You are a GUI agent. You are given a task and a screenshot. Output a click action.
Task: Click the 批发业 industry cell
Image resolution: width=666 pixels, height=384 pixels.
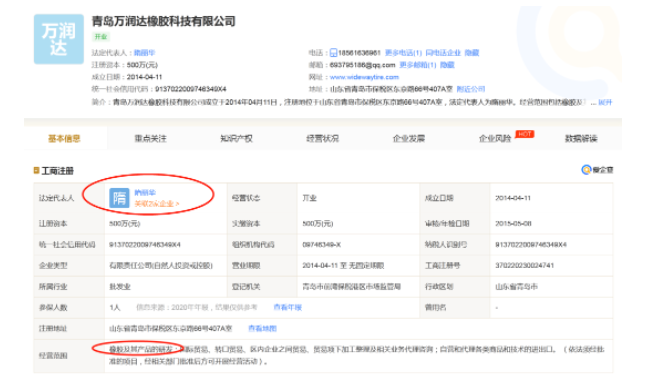(120, 287)
